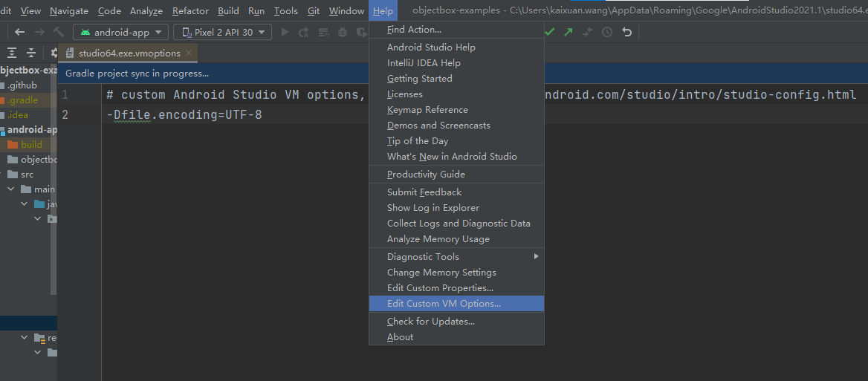Viewport: 868px width, 381px height.
Task: Select Show Log in Explorer
Action: pyautogui.click(x=457, y=208)
